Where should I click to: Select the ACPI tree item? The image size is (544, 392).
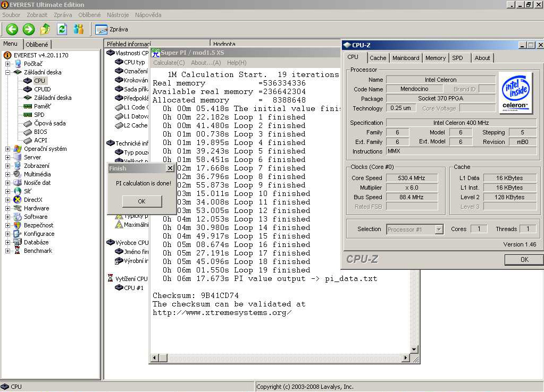[40, 140]
